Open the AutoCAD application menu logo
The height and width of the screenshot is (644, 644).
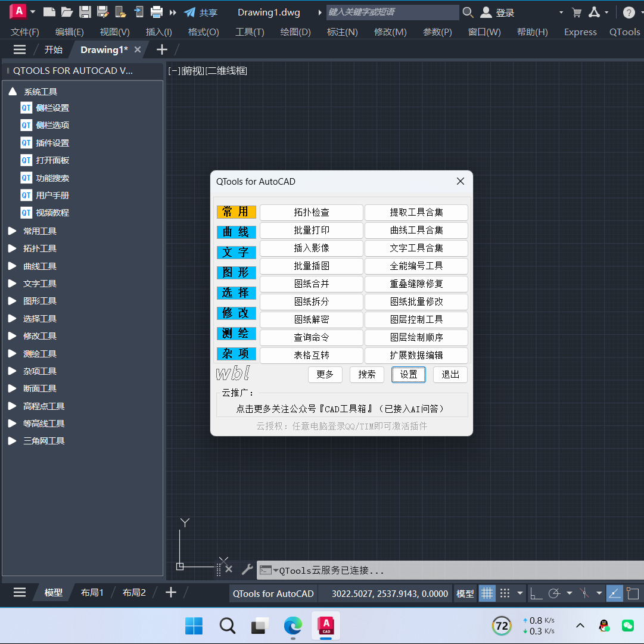point(19,11)
